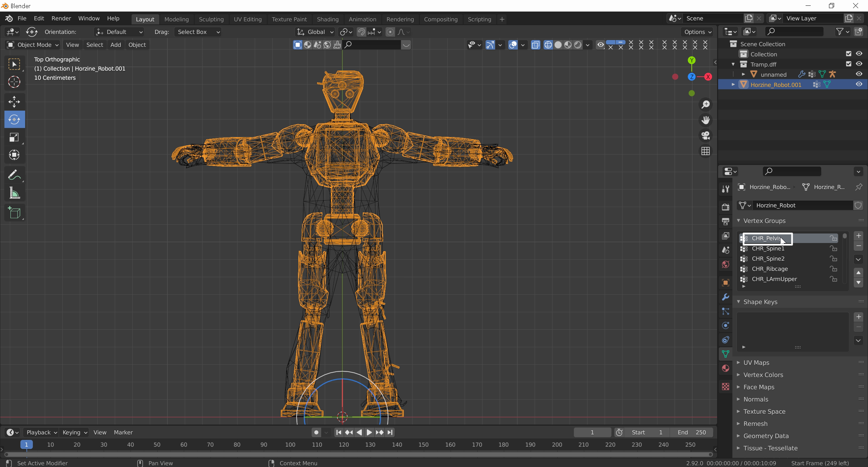Select the Annotate tool
The width and height of the screenshot is (868, 467).
[14, 175]
